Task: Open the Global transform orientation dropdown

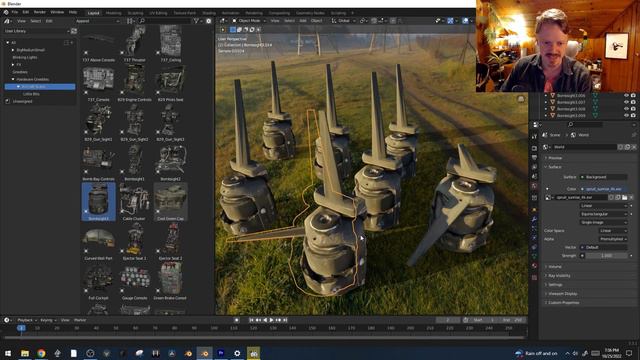Action: tap(343, 21)
